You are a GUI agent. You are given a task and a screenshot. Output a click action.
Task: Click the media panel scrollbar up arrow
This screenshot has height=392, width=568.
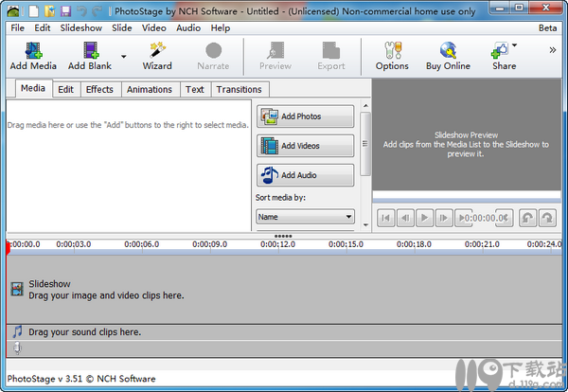[x=365, y=106]
